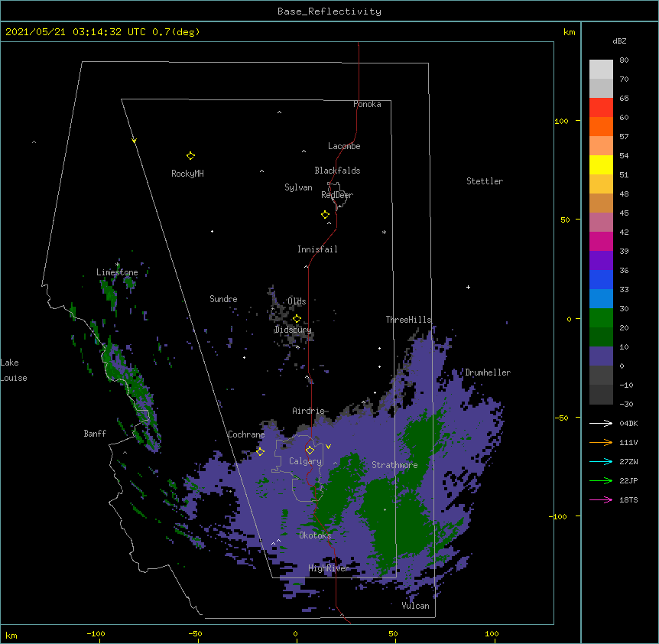
Task: Click the Drumheller label
Action: click(488, 372)
